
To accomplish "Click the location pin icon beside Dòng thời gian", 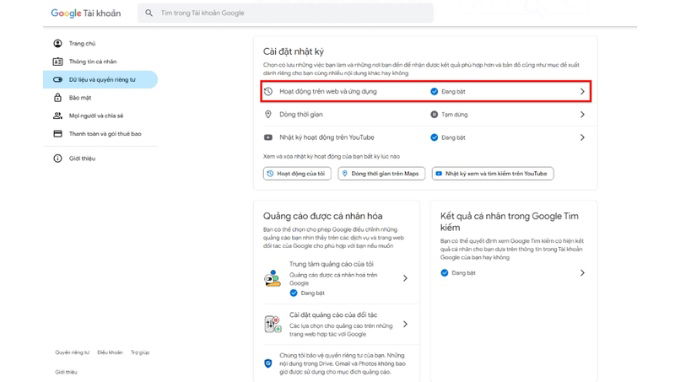I will (x=268, y=114).
